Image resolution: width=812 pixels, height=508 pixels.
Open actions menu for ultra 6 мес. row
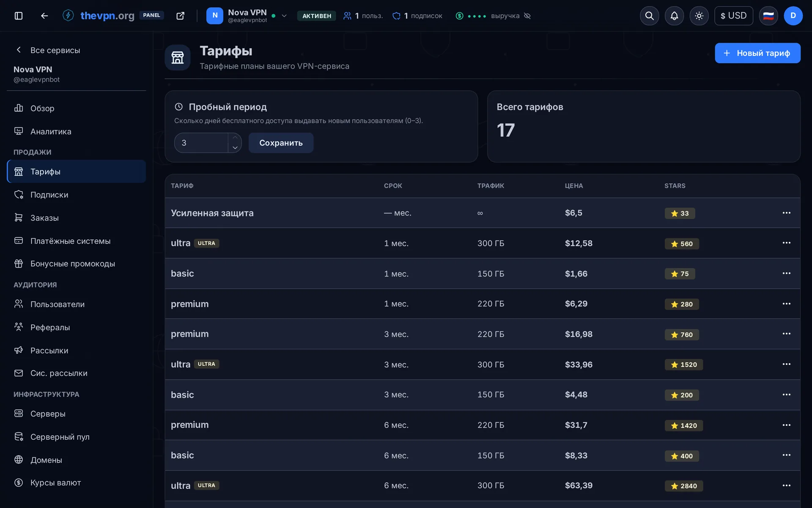click(786, 486)
